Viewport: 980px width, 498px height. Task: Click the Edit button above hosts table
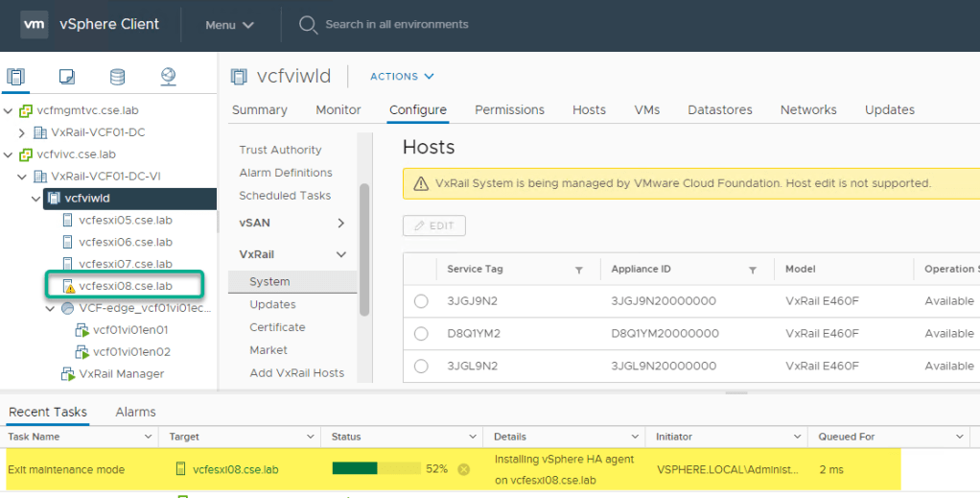434,225
